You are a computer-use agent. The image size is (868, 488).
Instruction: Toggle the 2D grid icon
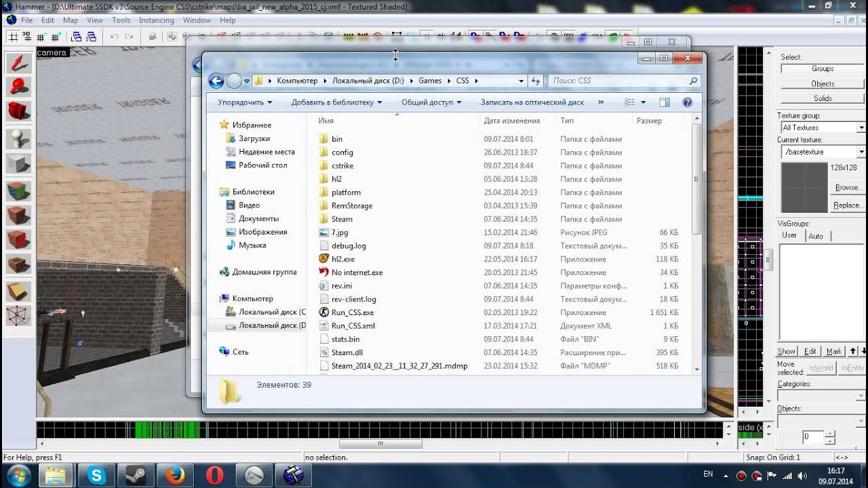point(13,37)
